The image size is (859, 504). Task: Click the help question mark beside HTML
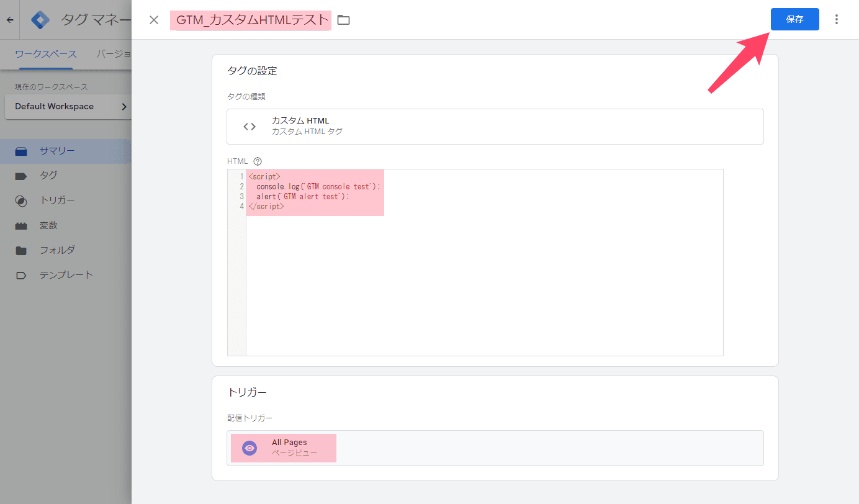[258, 161]
